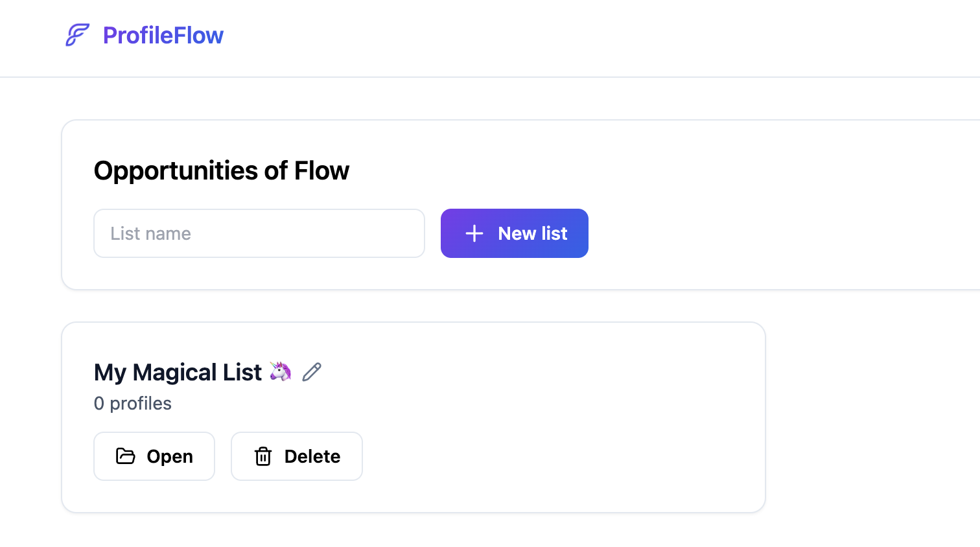Go to ProfileFlow home via brand name
The width and height of the screenshot is (980, 547).
(x=163, y=35)
